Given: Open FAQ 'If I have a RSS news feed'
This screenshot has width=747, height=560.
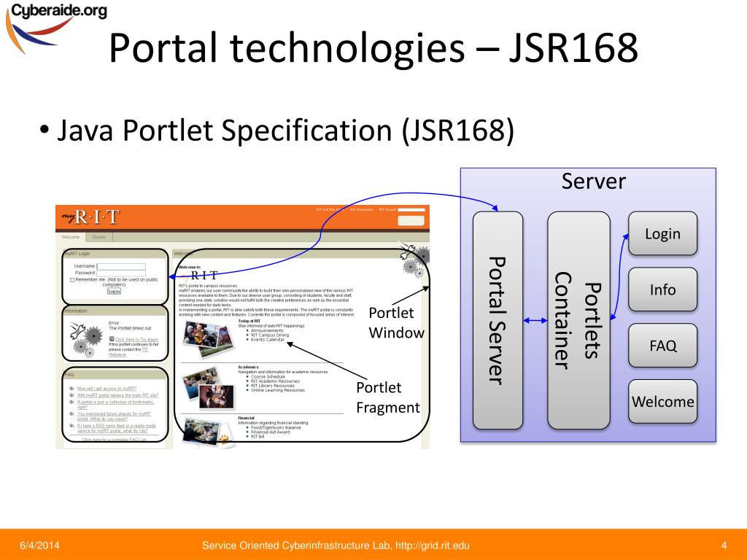Looking at the screenshot, I should 116,428.
